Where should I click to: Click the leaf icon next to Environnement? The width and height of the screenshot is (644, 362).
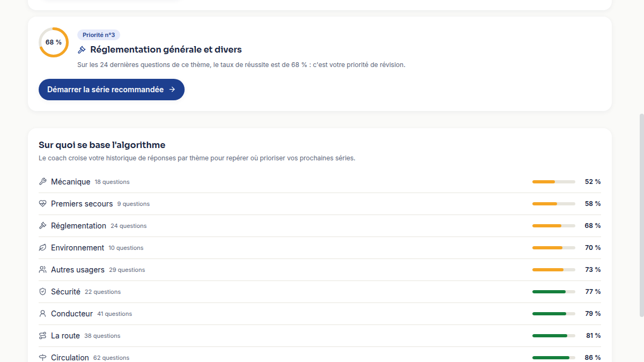43,248
